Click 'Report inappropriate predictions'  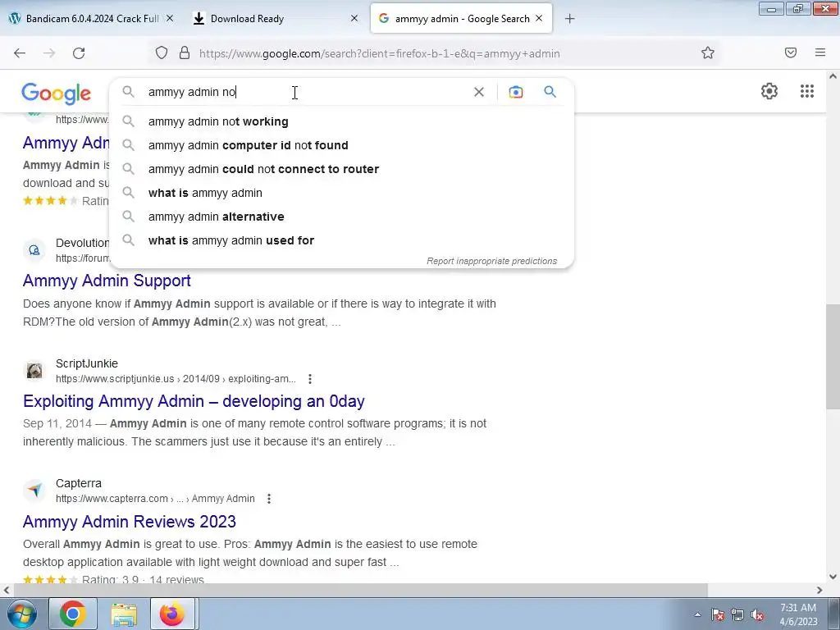coord(492,261)
